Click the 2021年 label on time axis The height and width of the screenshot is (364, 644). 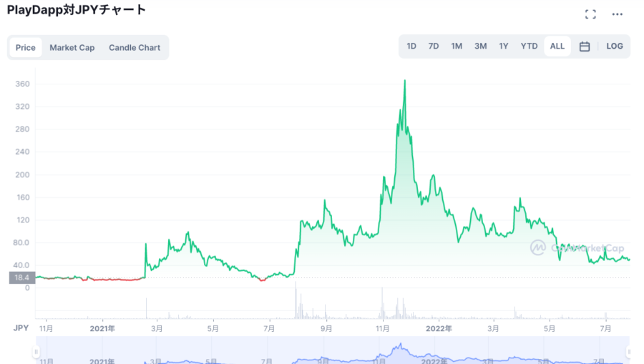coord(102,329)
